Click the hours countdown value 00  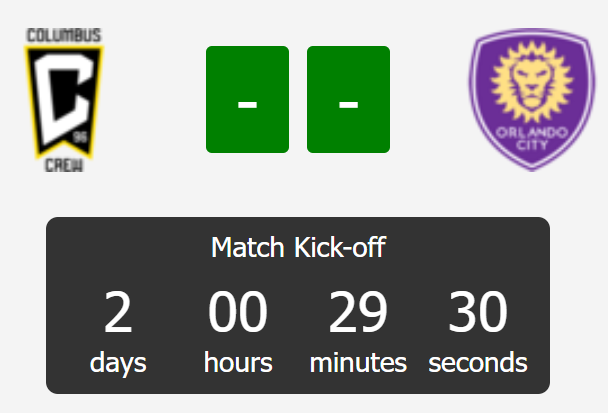(x=238, y=312)
